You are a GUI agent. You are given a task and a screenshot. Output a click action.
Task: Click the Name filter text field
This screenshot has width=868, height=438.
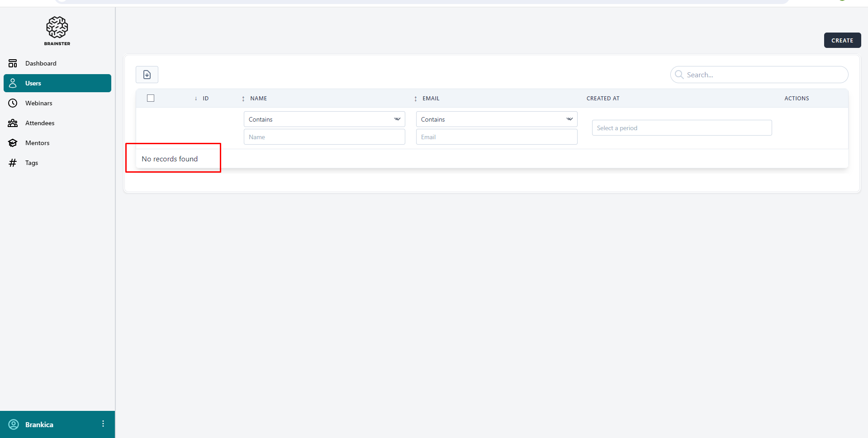324,137
